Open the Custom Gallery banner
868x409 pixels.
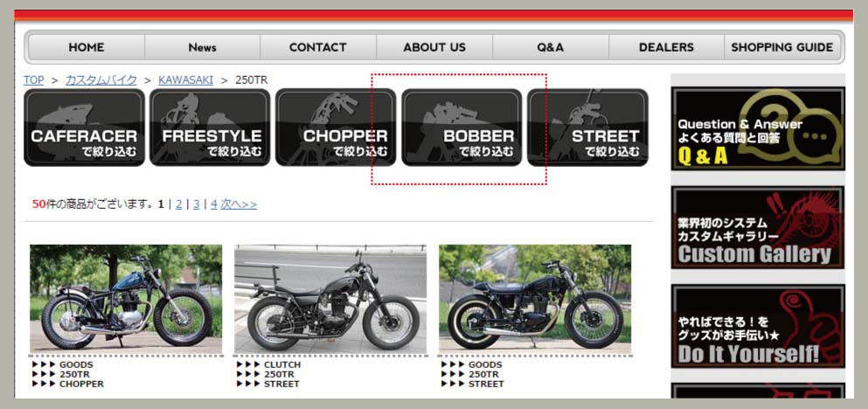758,227
